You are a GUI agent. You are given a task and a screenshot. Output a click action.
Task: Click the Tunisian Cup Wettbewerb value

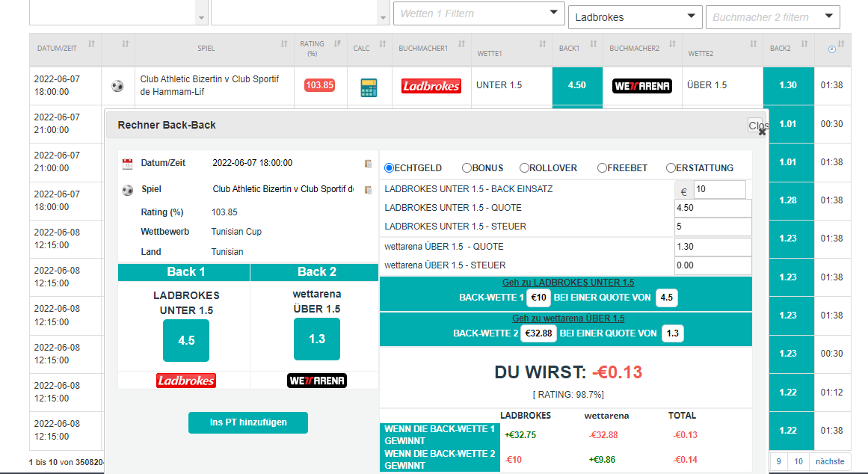click(x=236, y=232)
